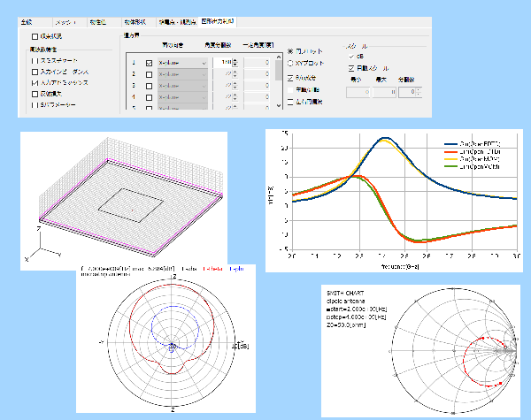Click the 分割数 scale stepper field
This screenshot has height=420, width=531.
point(410,92)
